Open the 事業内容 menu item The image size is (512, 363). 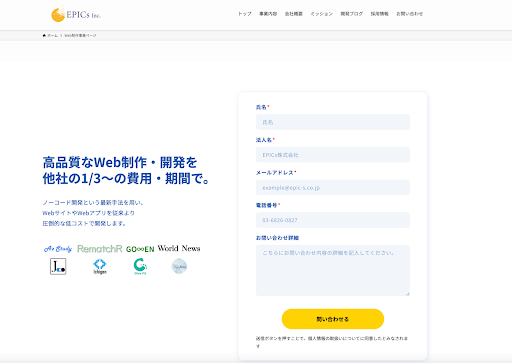click(268, 14)
